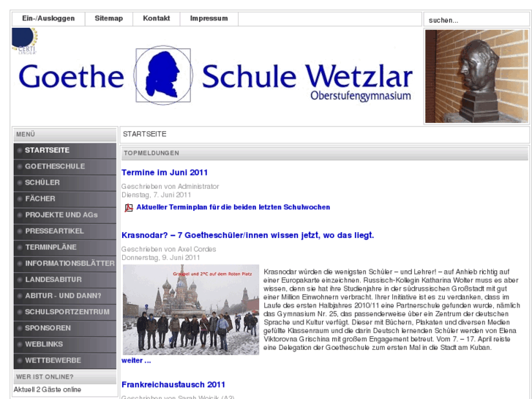Open the Presseartikel menu entry
The width and height of the screenshot is (532, 399).
(65, 231)
